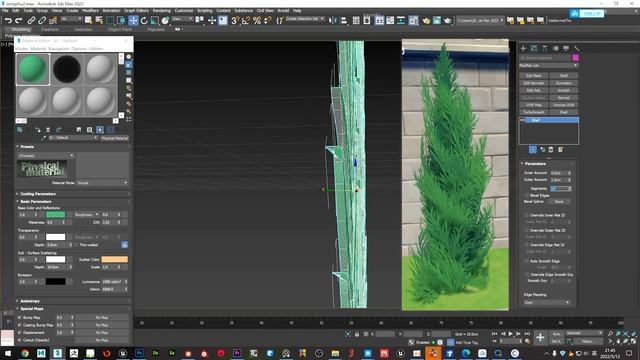Image resolution: width=640 pixels, height=360 pixels.
Task: Click the Align tool icon
Action: (x=343, y=20)
